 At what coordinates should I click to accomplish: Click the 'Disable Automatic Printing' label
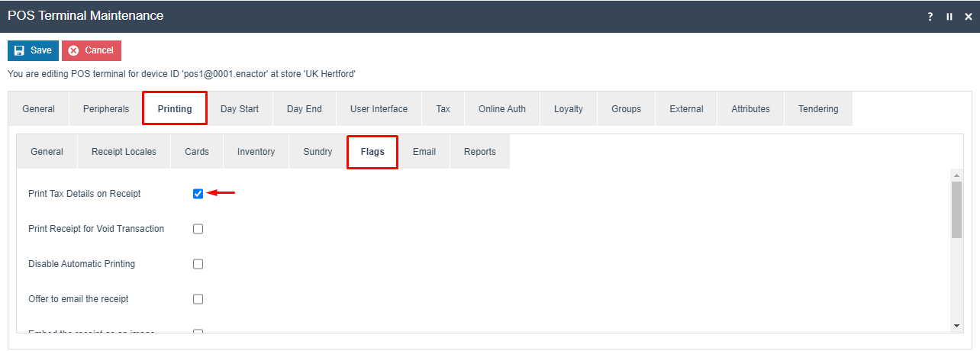(x=82, y=264)
